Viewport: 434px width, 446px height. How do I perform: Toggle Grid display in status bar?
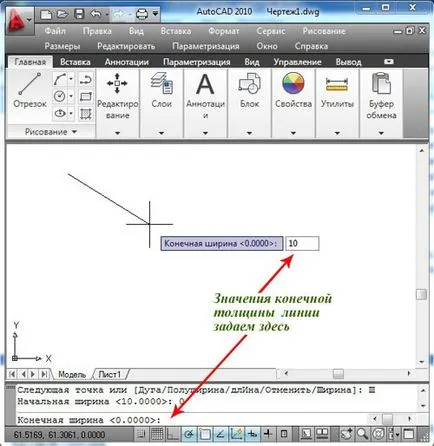point(157,434)
